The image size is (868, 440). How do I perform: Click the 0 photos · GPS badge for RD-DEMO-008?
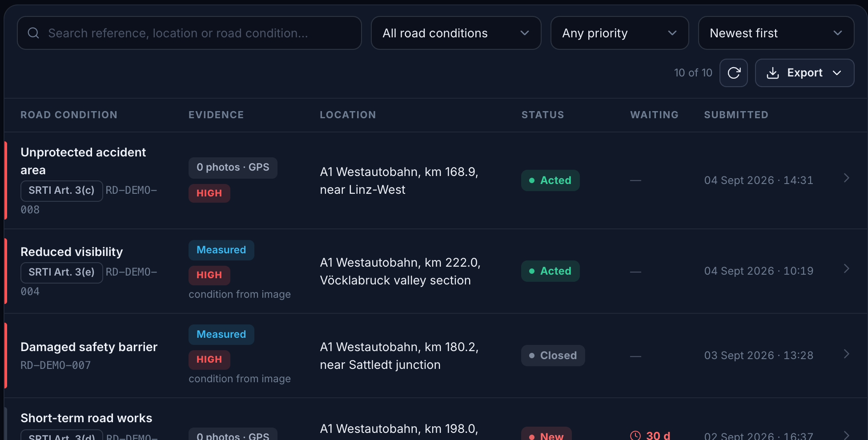point(233,168)
